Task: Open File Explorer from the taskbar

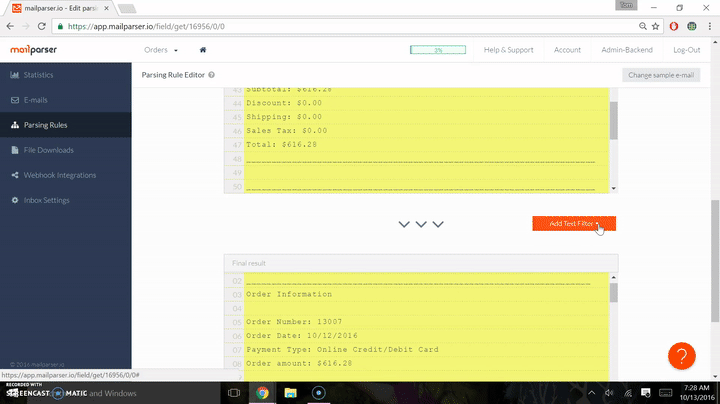Action: click(x=291, y=393)
